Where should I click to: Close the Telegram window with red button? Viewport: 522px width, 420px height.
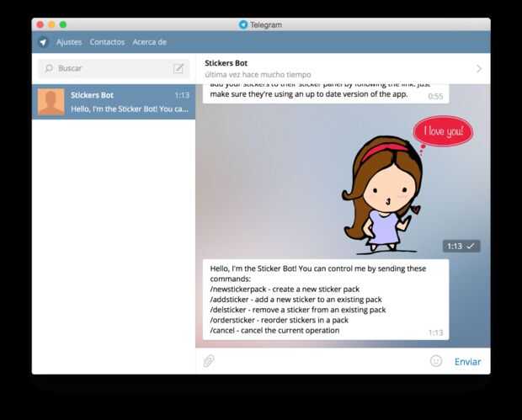coord(40,24)
